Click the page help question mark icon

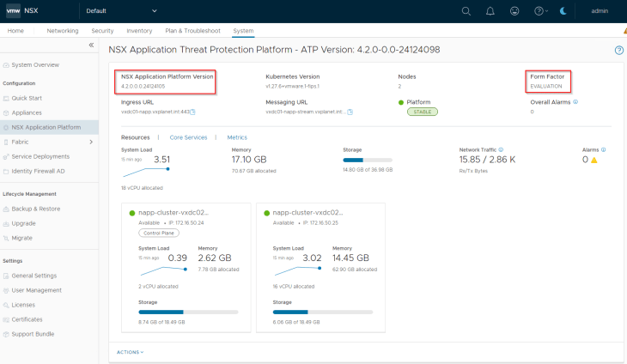tap(619, 51)
